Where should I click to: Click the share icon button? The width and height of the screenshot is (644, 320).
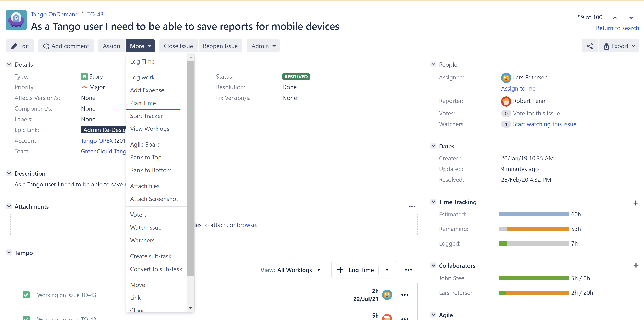590,46
